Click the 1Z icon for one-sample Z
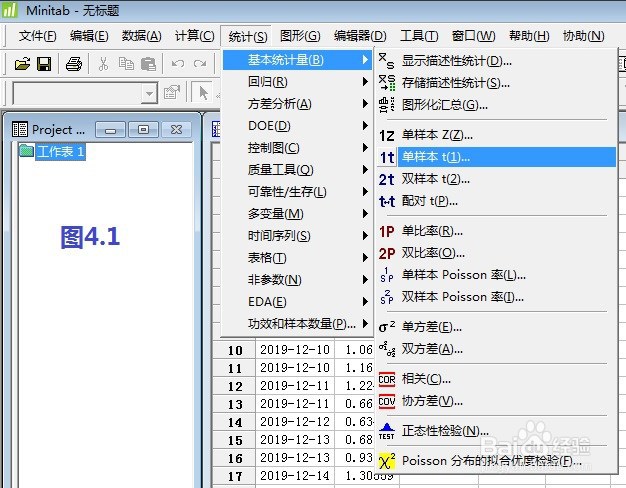 coord(386,136)
